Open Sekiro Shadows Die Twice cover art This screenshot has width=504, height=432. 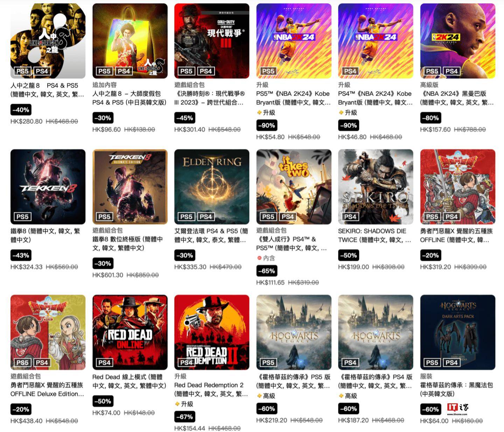click(376, 187)
